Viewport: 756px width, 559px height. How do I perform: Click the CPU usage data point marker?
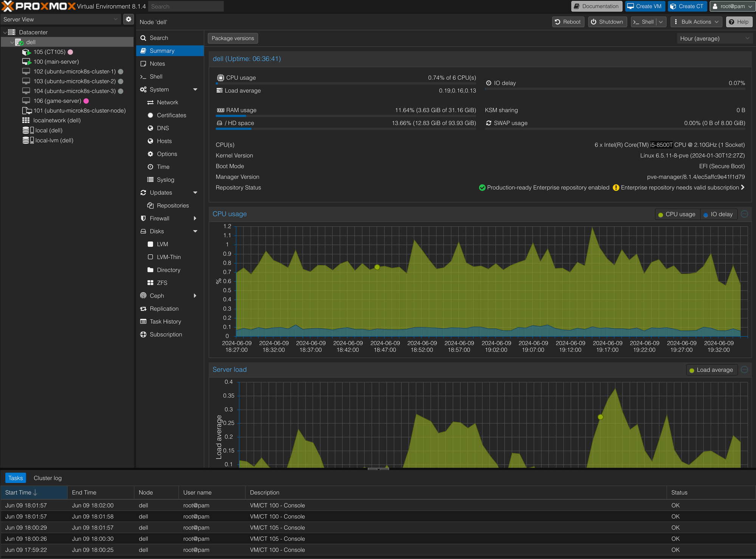click(x=377, y=267)
